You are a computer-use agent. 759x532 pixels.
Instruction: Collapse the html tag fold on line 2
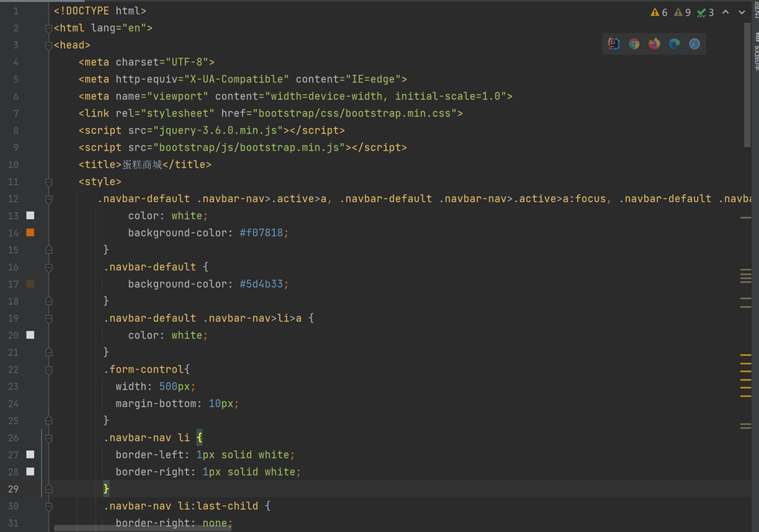[x=48, y=28]
